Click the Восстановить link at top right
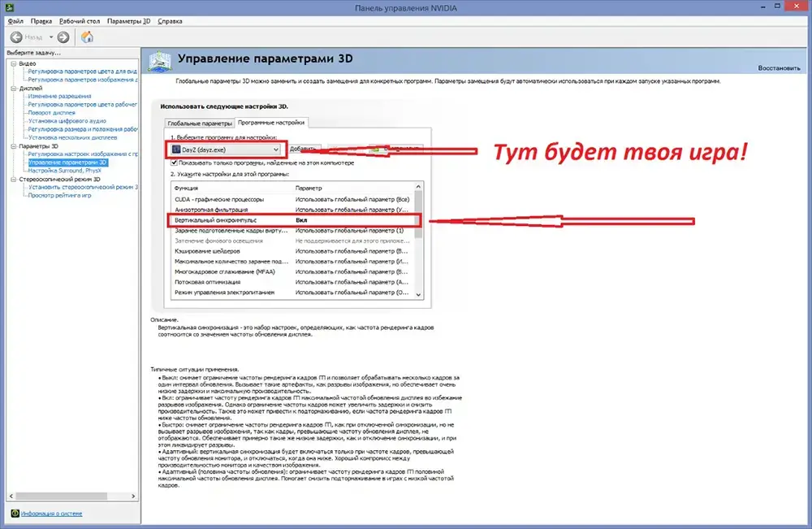 [x=779, y=68]
